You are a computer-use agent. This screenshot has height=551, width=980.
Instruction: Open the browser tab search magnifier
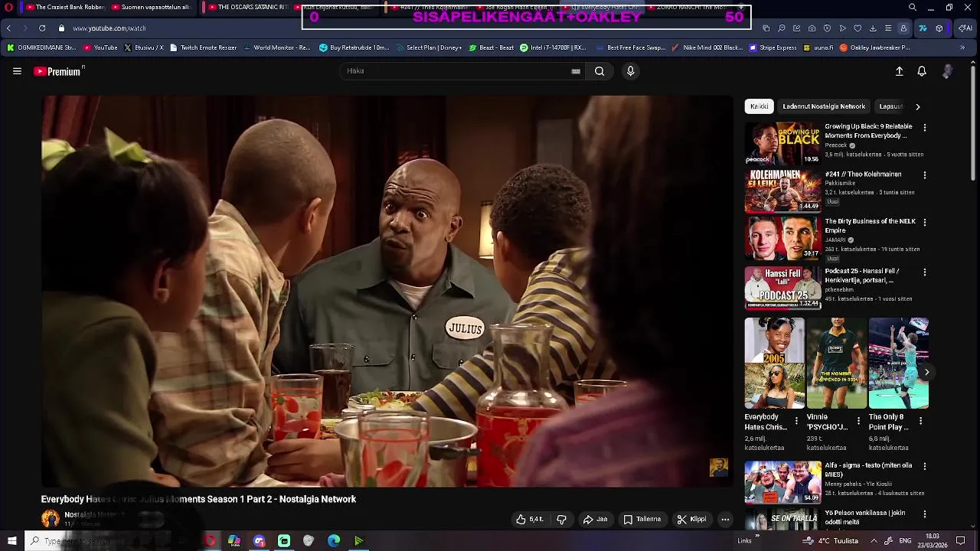coord(913,7)
